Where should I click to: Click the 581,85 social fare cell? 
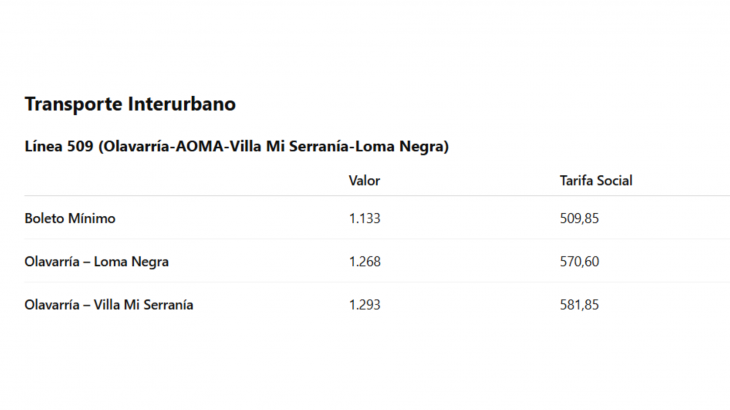(579, 305)
